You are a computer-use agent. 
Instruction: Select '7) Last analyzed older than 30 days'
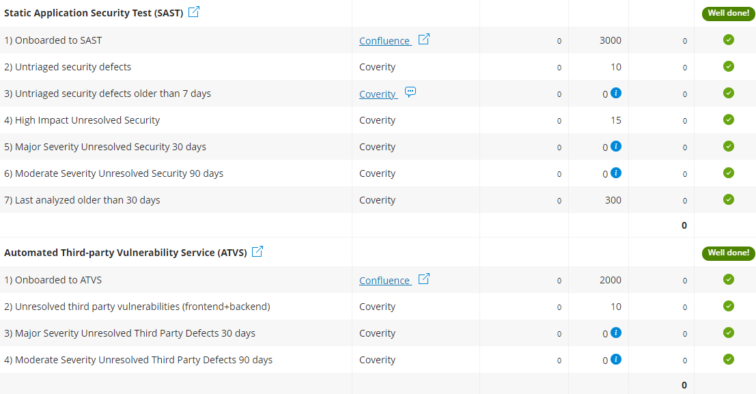(82, 200)
